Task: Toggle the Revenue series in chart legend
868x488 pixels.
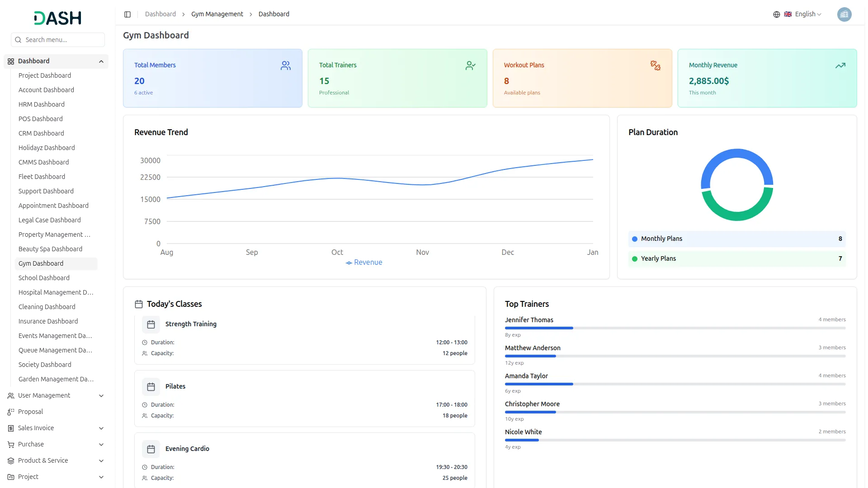Action: pyautogui.click(x=364, y=263)
